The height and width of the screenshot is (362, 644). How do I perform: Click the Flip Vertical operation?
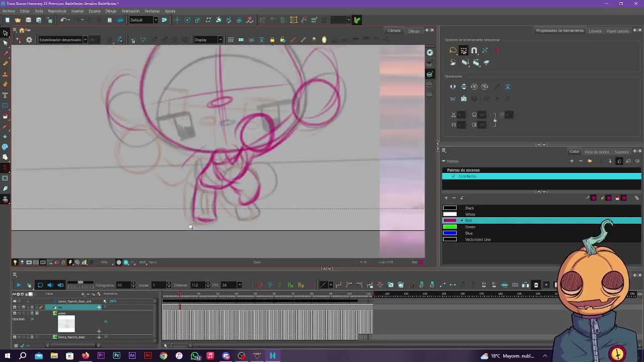click(463, 87)
